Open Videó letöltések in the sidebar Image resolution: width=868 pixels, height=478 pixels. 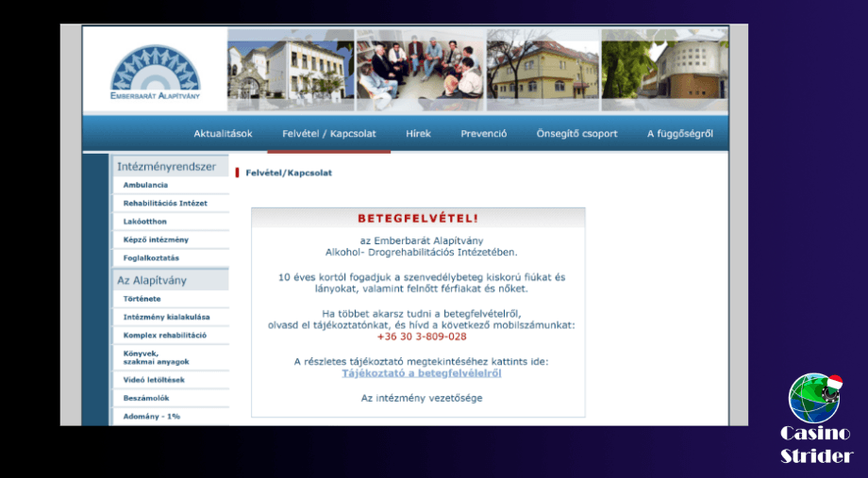coord(154,380)
